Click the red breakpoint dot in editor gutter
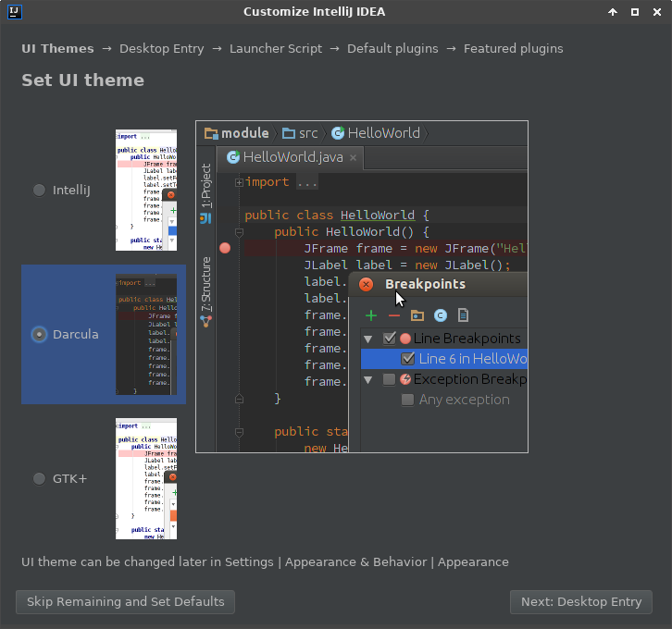 click(225, 248)
